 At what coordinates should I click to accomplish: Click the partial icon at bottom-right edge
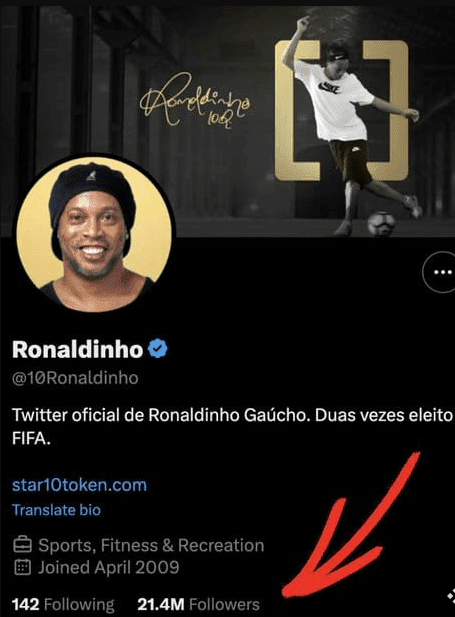click(x=451, y=597)
